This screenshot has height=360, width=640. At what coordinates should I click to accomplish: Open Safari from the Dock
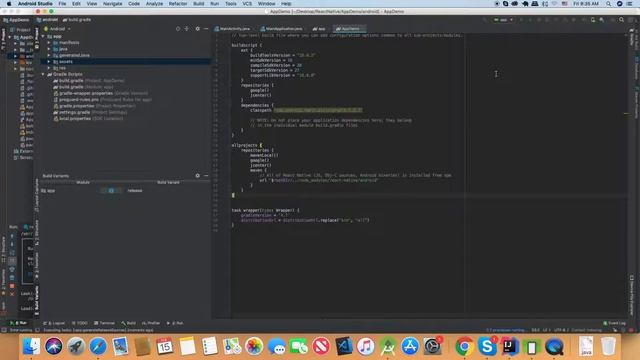(x=98, y=347)
